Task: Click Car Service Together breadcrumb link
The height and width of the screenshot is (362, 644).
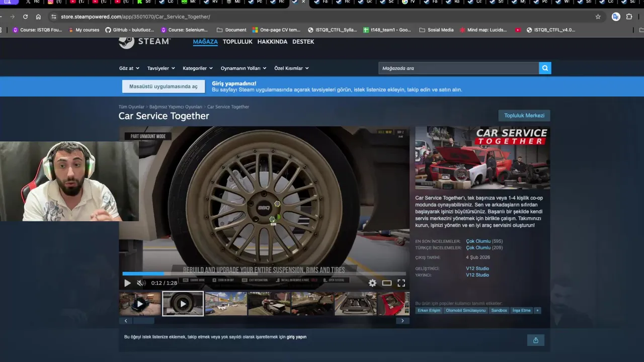Action: click(x=228, y=107)
